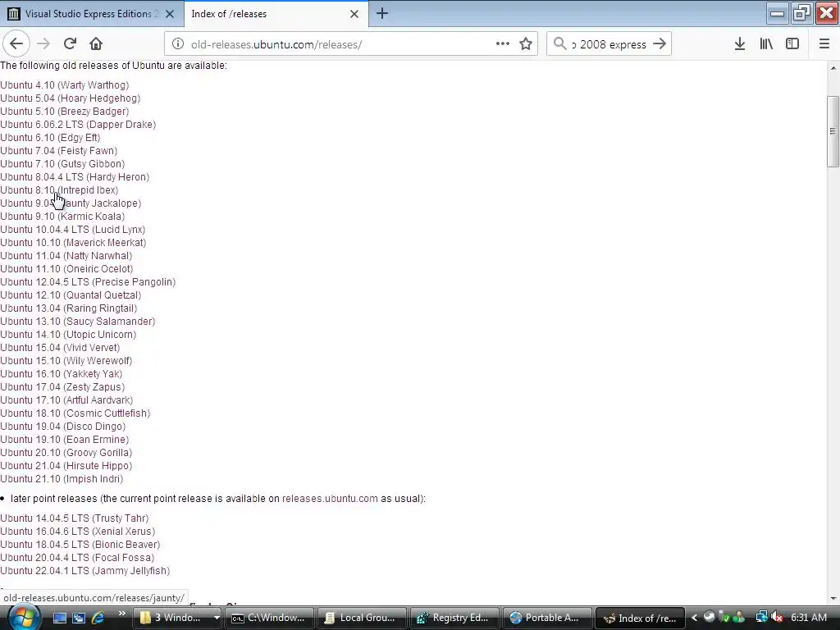The width and height of the screenshot is (840, 630).
Task: Open Ubuntu 10.10 Maverick Meerkat link
Action: pyautogui.click(x=73, y=243)
